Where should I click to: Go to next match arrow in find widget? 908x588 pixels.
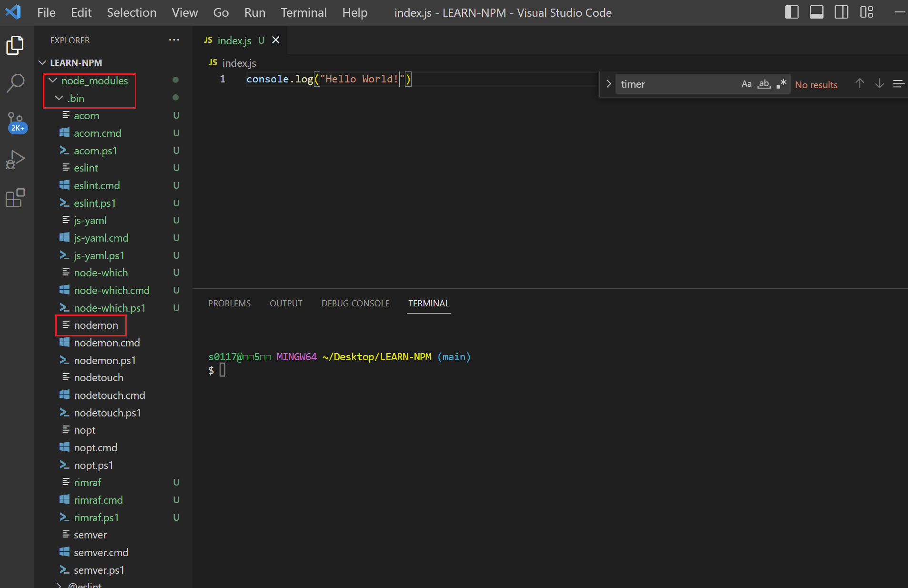(879, 84)
